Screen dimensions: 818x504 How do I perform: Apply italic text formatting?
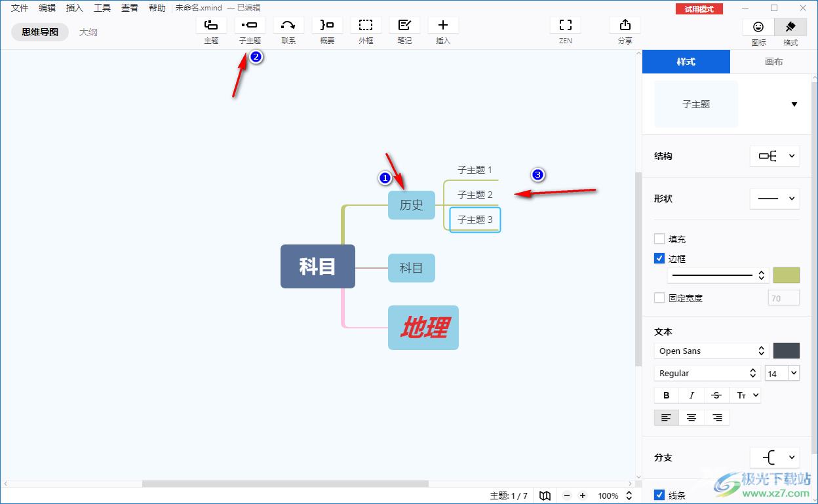(691, 395)
